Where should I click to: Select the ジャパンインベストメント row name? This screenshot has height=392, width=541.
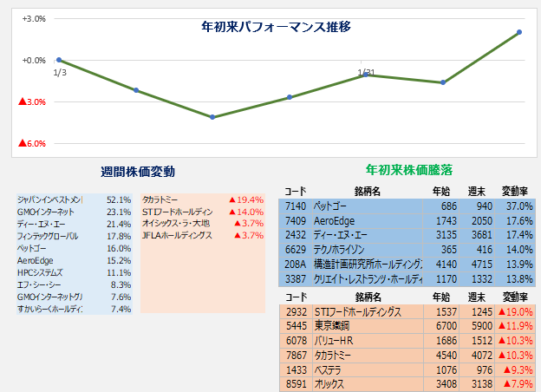[x=49, y=199]
